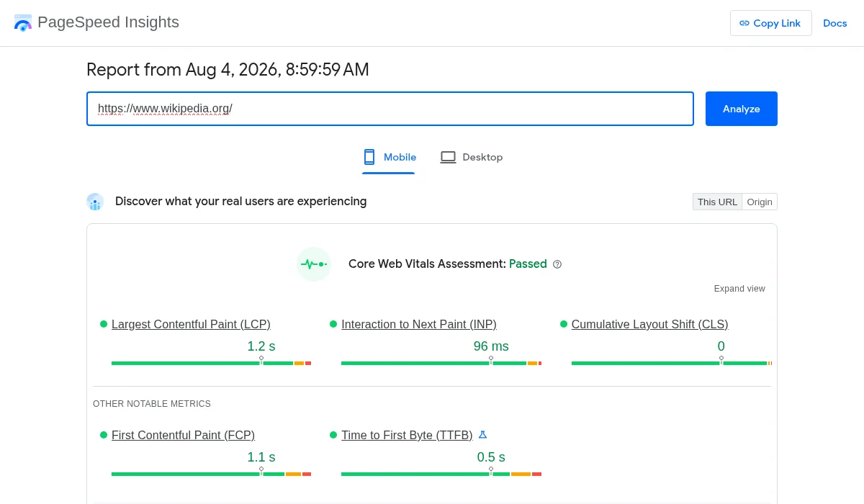Click the CLS distribution bar marker
Viewport: 864px width, 504px height.
pyautogui.click(x=721, y=361)
